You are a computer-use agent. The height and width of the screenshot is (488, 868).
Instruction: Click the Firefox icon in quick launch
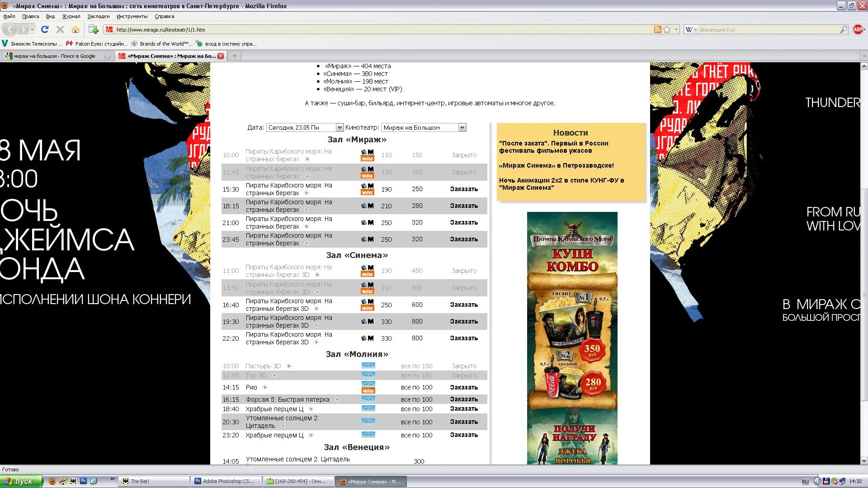[52, 481]
